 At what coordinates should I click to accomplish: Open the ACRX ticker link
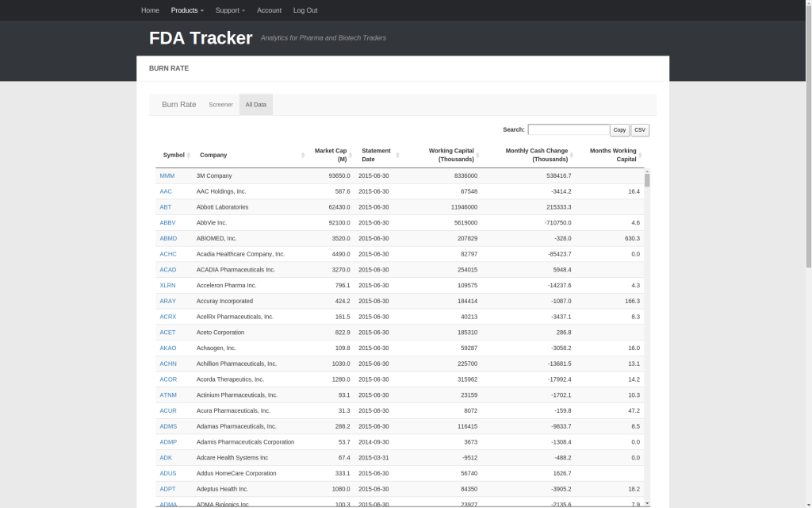tap(168, 317)
